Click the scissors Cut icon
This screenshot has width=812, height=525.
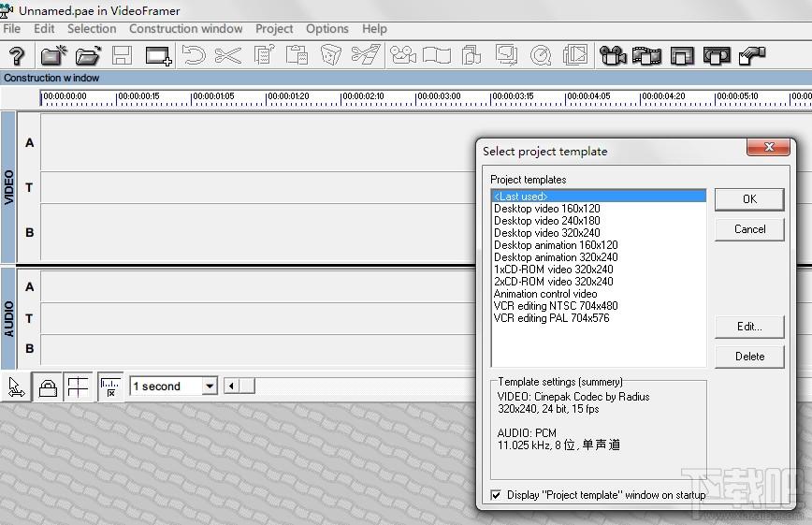click(228, 55)
